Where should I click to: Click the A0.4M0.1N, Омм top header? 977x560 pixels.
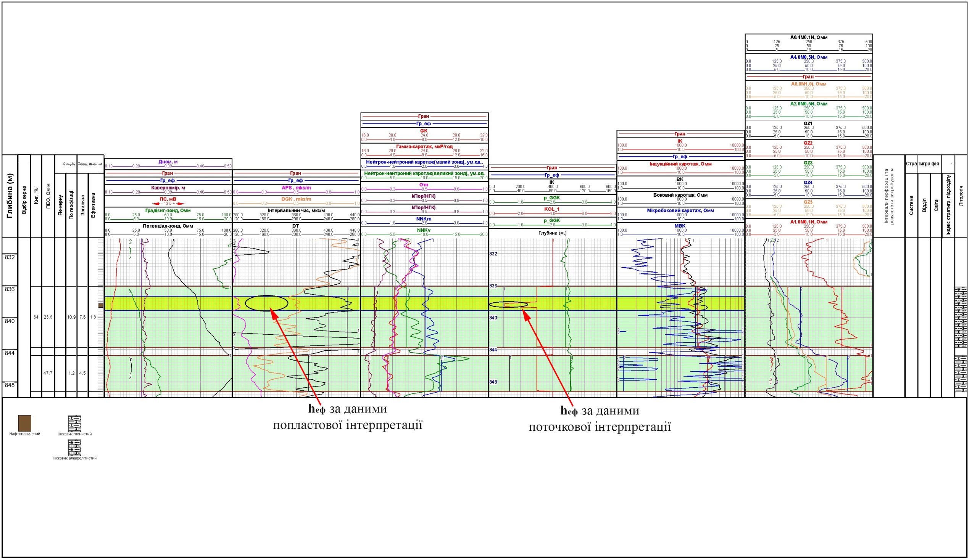click(x=808, y=37)
